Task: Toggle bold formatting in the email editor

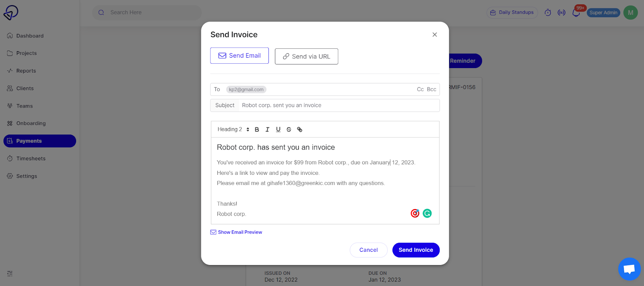Action: (x=257, y=129)
